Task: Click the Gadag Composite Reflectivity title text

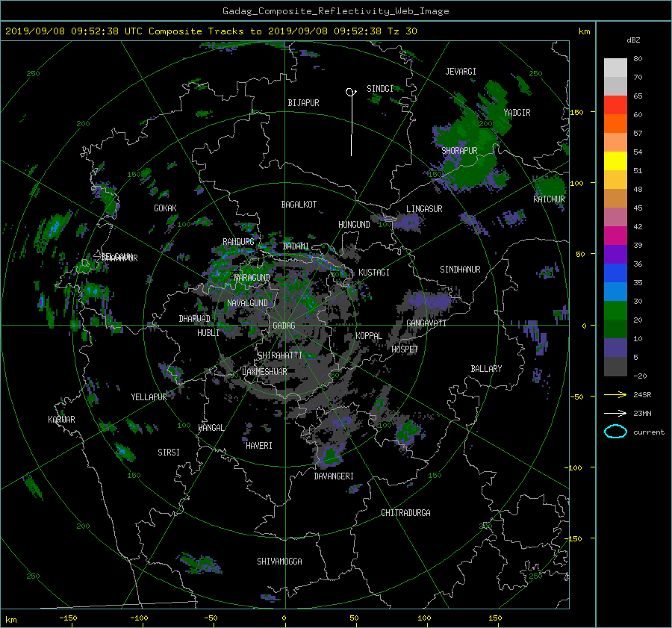Action: point(335,11)
